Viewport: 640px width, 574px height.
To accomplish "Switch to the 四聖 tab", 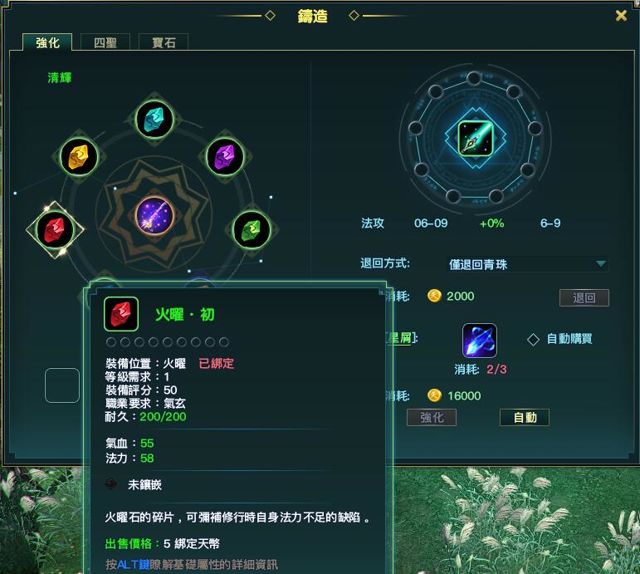I will 105,42.
